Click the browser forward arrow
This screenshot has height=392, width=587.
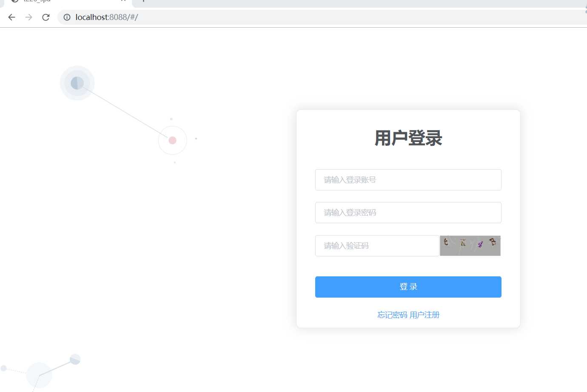click(28, 17)
